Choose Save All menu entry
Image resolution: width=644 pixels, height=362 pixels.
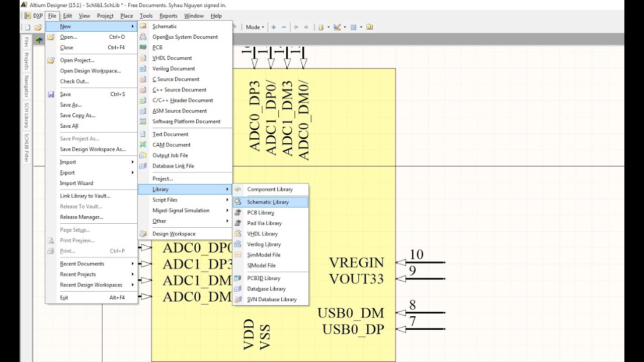(91, 126)
